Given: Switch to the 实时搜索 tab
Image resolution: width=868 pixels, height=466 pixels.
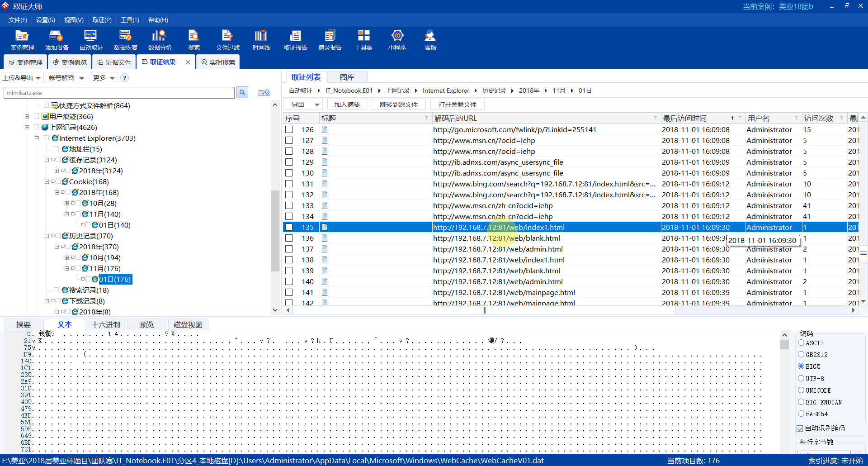Looking at the screenshot, I should (x=218, y=62).
